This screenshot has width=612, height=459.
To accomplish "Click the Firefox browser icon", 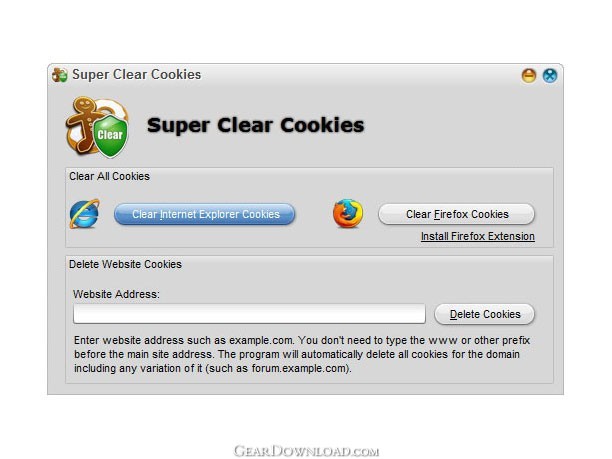I will point(348,213).
